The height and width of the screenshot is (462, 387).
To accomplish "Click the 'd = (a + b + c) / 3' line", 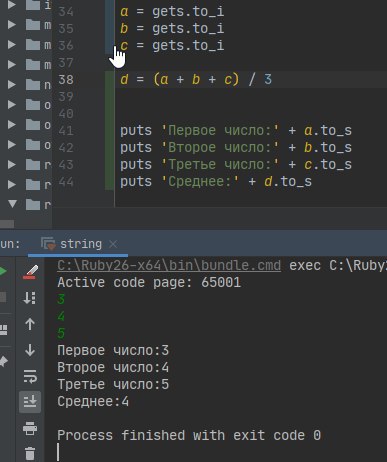I will 196,79.
